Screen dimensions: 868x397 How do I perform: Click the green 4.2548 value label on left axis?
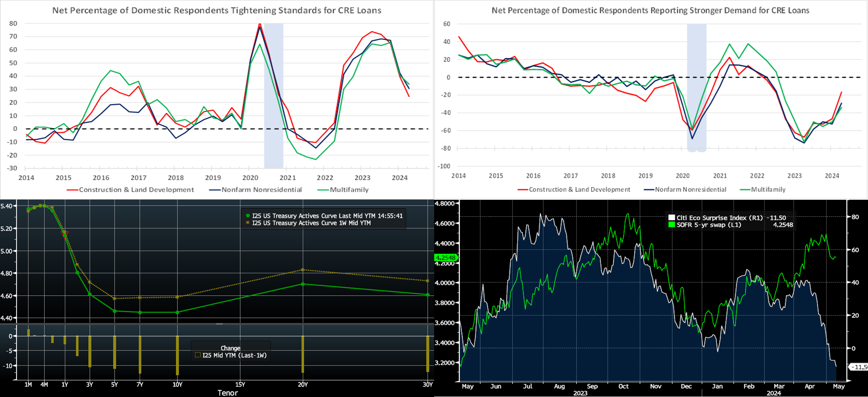tap(445, 257)
